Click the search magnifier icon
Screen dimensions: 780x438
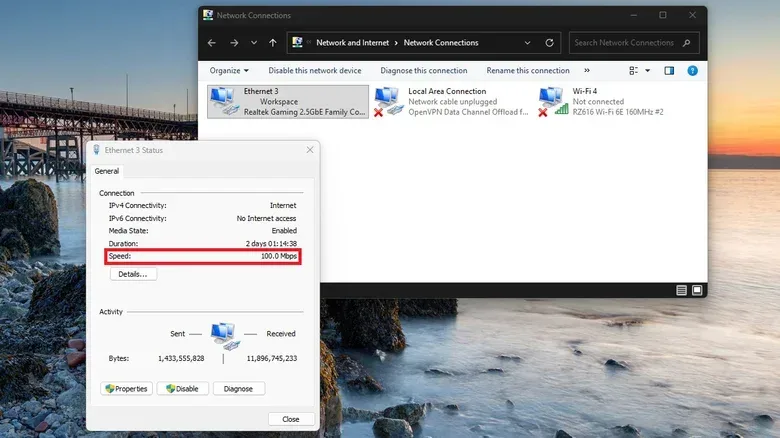point(687,43)
